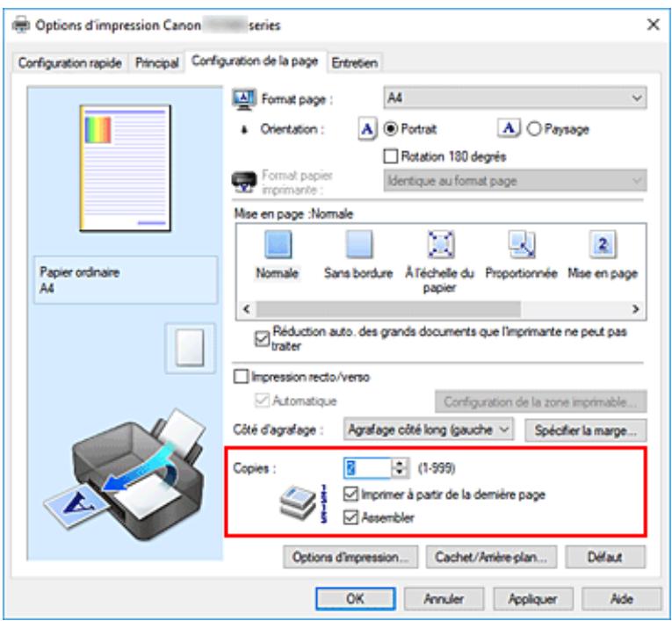Click Spécifier la marge... button
The height and width of the screenshot is (621, 672).
click(x=585, y=430)
